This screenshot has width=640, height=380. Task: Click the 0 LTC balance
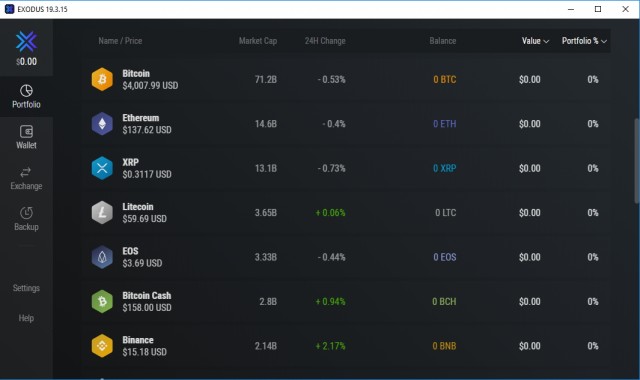point(445,213)
